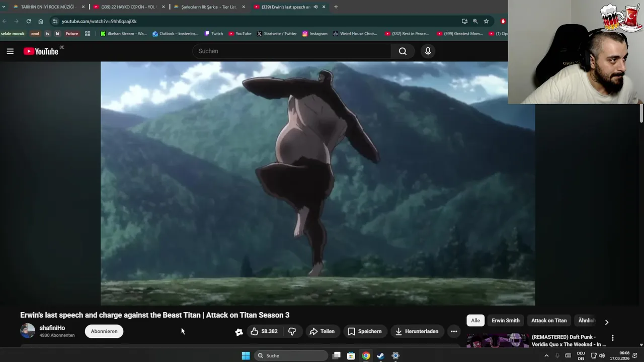Viewport: 644px width, 362px height.
Task: Open ilkehan Stream Kick bookmark
Action: point(123,34)
